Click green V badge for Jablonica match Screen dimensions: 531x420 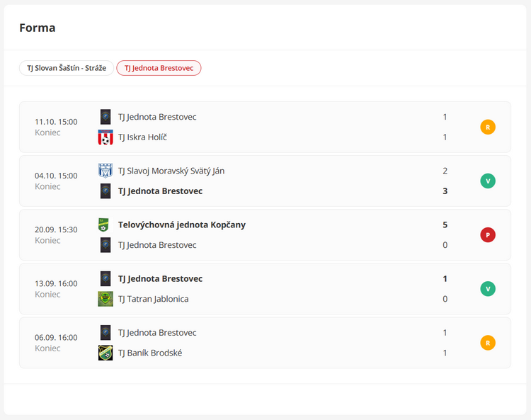pyautogui.click(x=488, y=288)
